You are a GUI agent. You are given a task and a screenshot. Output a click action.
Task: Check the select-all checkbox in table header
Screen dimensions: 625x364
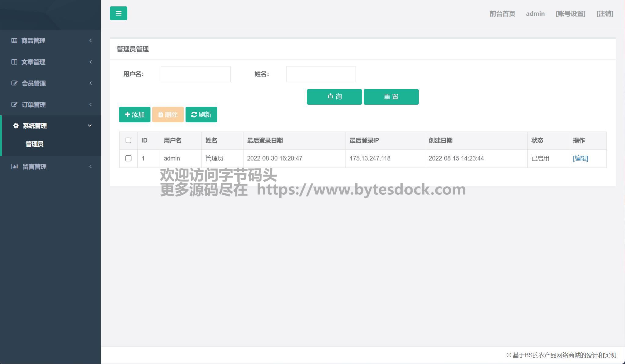tap(128, 140)
